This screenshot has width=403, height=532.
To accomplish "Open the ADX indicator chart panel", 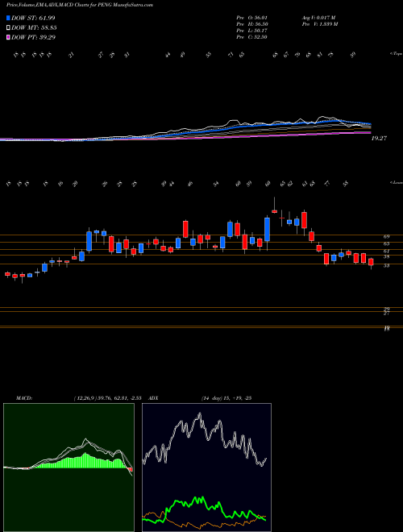I will coord(206,468).
